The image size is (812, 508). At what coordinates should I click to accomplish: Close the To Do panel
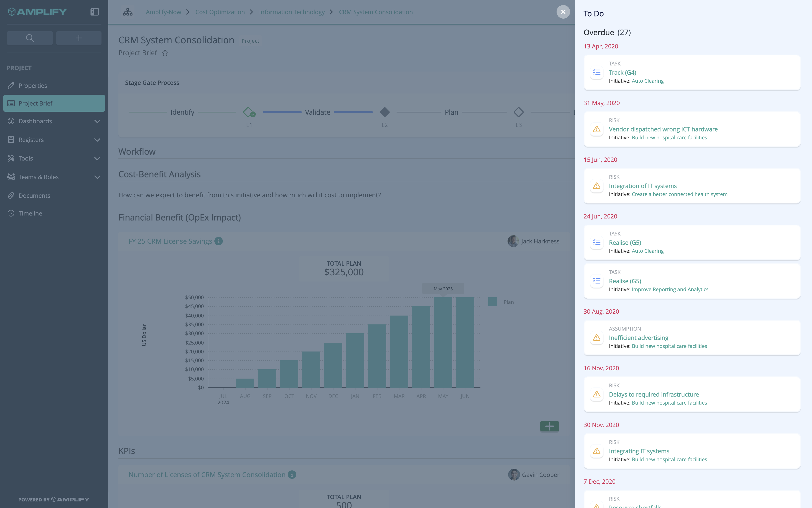pyautogui.click(x=563, y=12)
